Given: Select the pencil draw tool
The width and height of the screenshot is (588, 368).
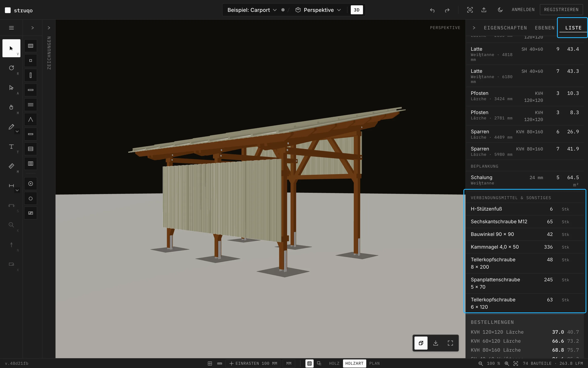Looking at the screenshot, I should point(11,127).
